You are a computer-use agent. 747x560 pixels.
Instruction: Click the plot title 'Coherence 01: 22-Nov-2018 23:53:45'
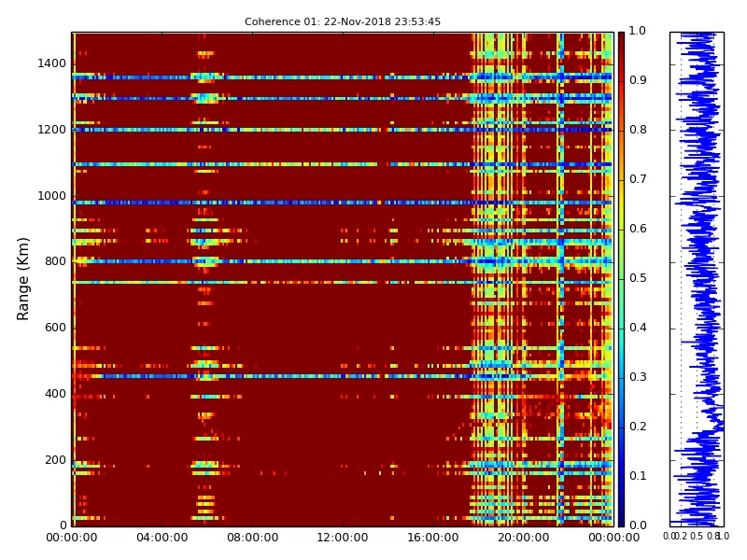343,21
